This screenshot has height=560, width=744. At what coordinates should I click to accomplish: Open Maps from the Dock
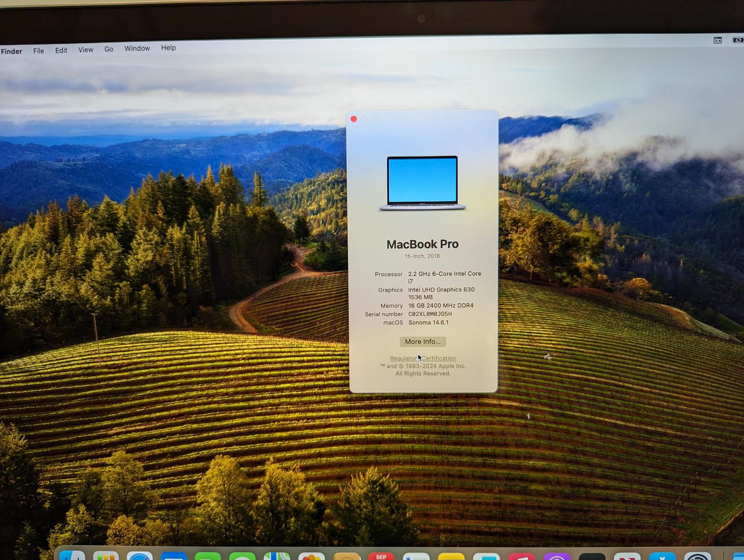tap(277, 556)
